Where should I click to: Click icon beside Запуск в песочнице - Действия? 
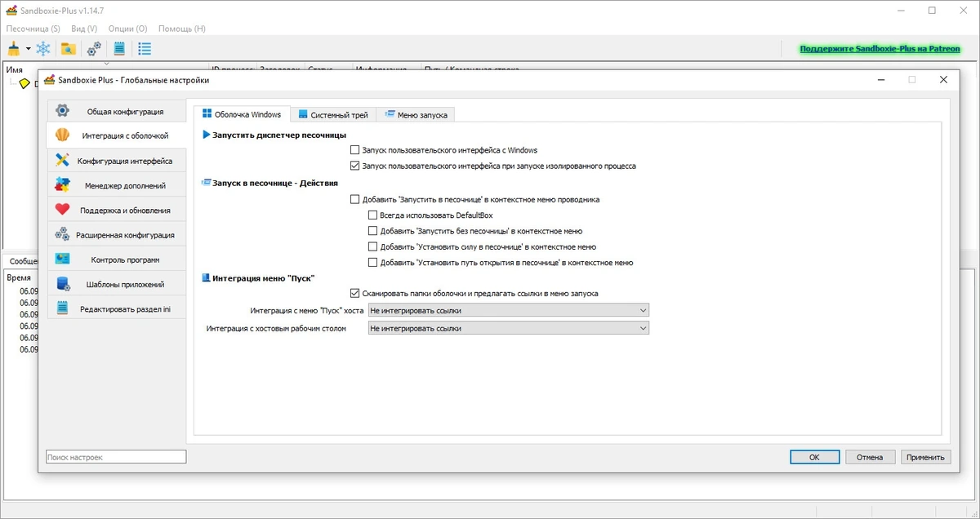tap(206, 183)
